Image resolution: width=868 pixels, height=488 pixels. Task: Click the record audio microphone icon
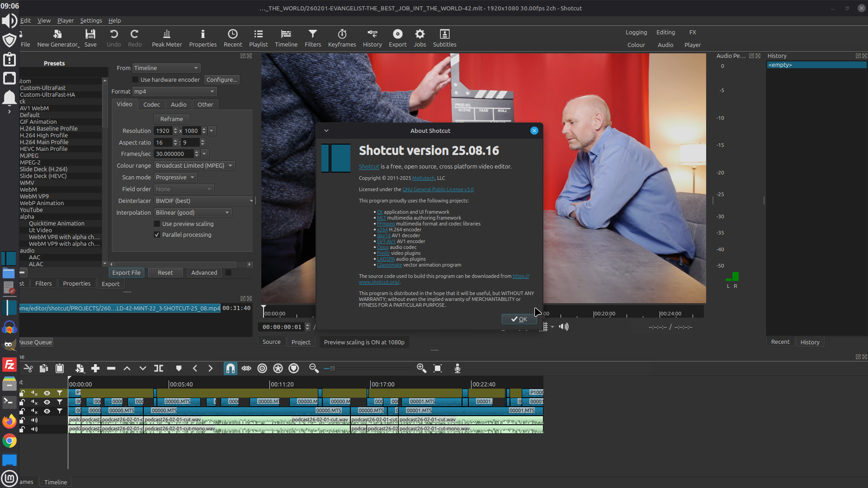[458, 369]
